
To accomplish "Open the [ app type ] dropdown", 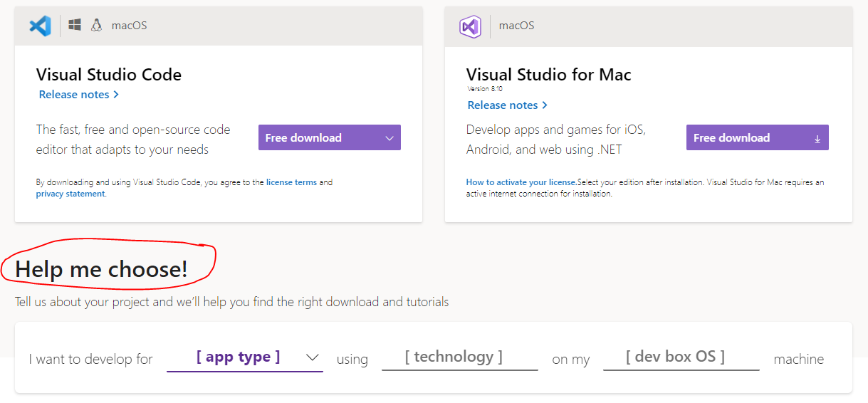I will (245, 357).
